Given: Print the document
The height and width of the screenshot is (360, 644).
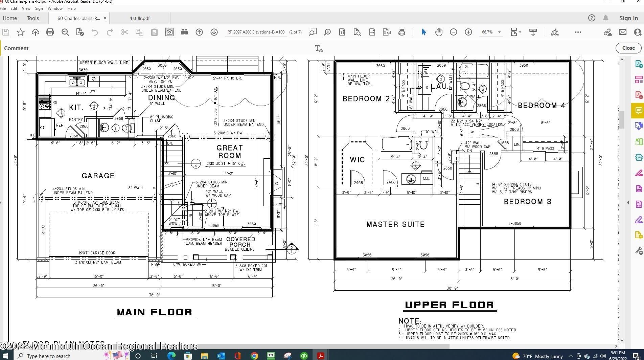Looking at the screenshot, I should coord(50,32).
